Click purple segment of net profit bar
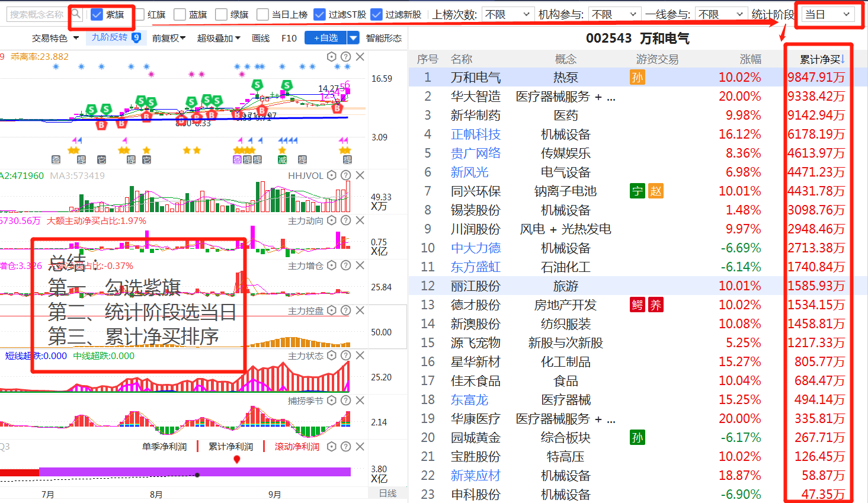 pyautogui.click(x=195, y=472)
